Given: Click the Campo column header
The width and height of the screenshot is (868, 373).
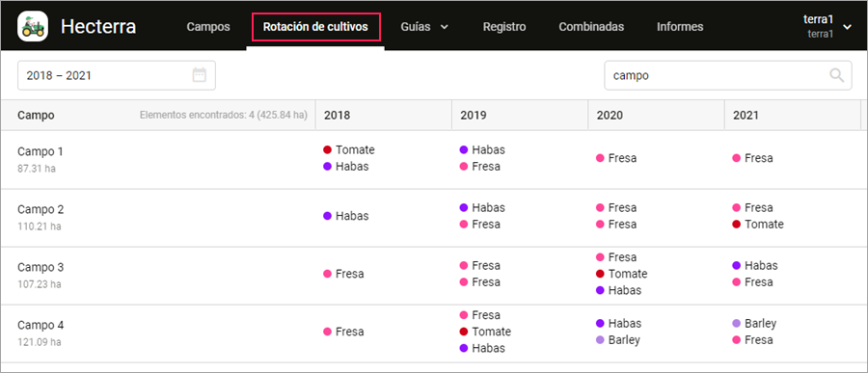Looking at the screenshot, I should [x=36, y=115].
